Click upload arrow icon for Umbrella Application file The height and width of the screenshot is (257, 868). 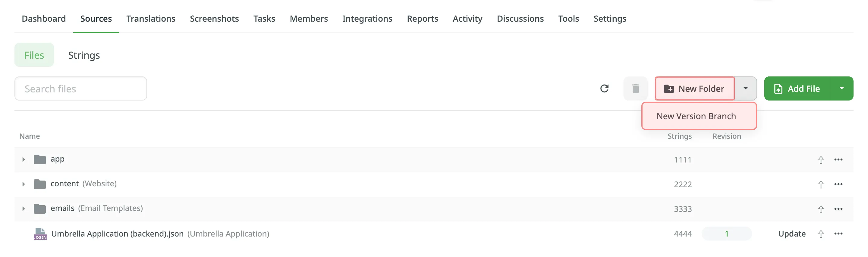point(820,234)
